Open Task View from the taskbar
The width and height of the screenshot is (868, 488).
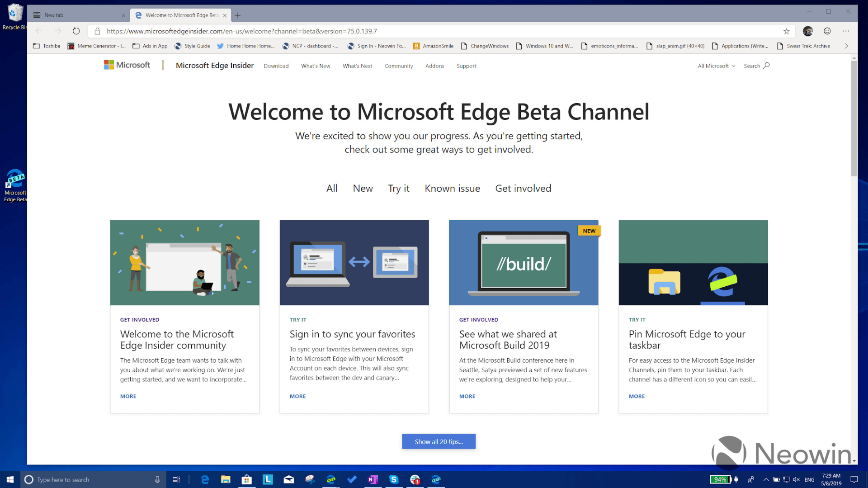176,479
